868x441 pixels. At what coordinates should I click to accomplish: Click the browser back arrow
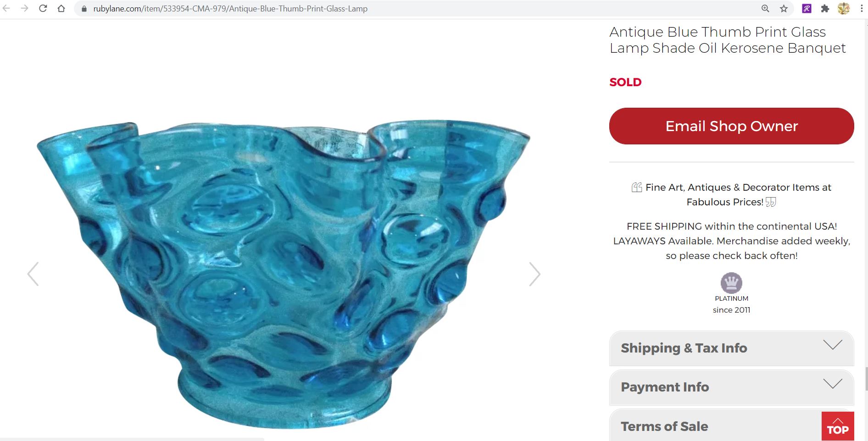(6, 8)
